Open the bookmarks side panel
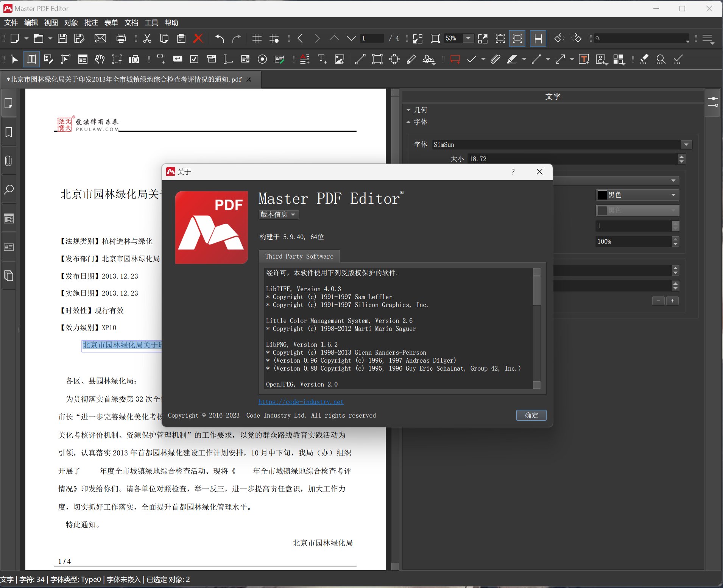723x588 pixels. (x=9, y=132)
